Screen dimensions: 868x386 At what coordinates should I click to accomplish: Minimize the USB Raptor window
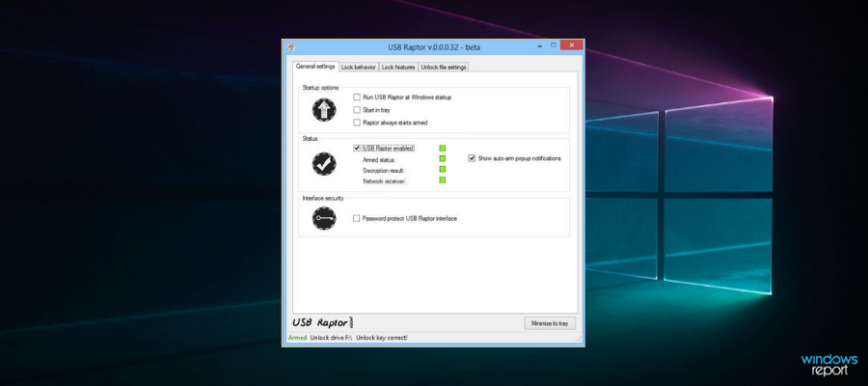[x=540, y=46]
